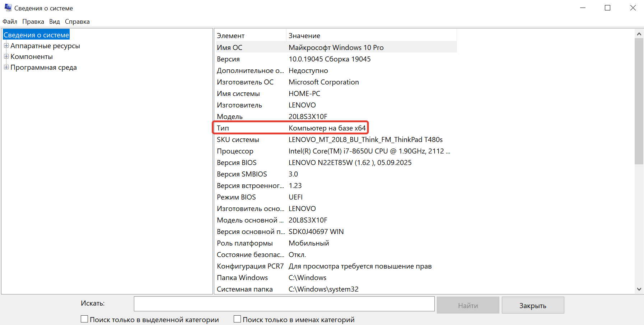Viewport: 644px width, 325px height.
Task: Click the scroll up arrow of details list
Action: (x=639, y=34)
